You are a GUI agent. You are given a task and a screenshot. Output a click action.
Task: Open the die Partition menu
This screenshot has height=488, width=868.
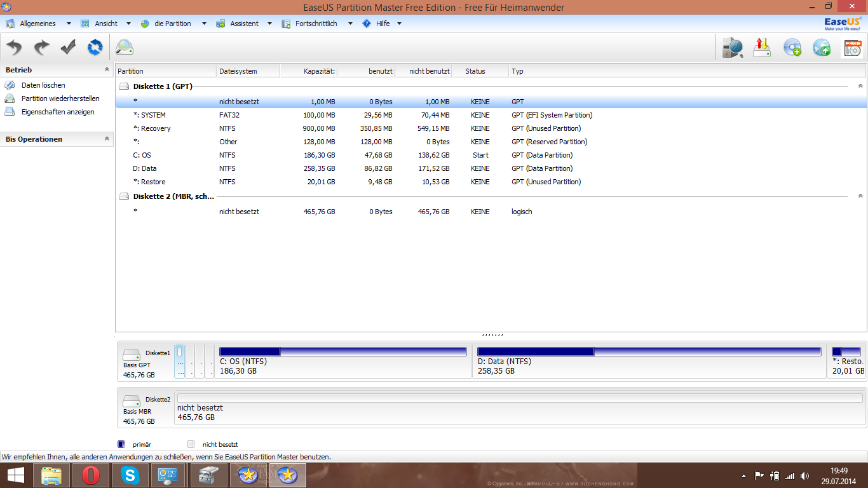click(x=173, y=24)
